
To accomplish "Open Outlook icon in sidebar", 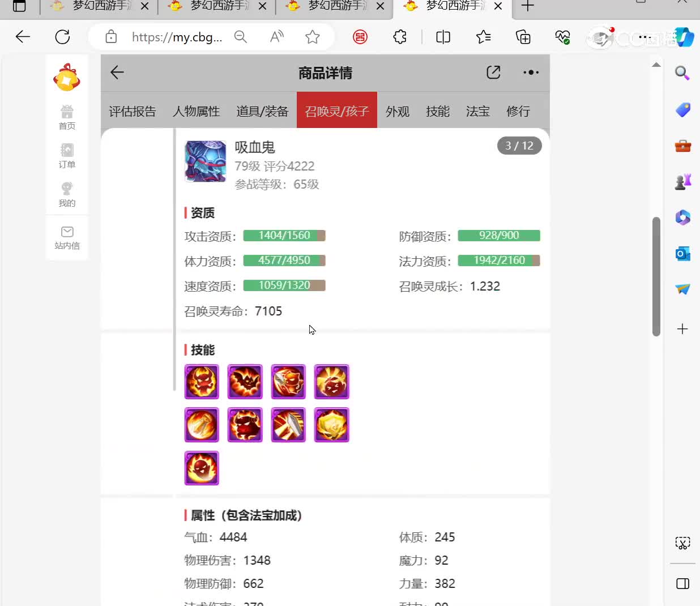I will coord(682,253).
